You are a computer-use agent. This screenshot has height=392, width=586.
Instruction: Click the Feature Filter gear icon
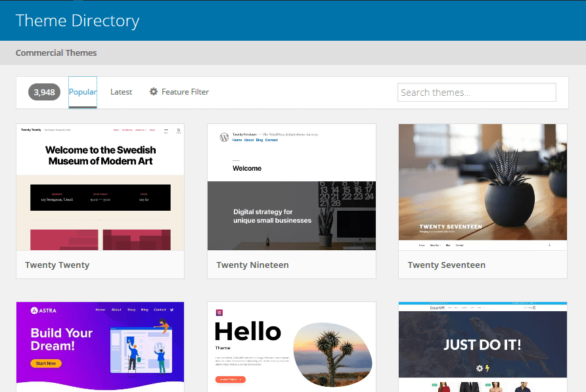pos(154,91)
